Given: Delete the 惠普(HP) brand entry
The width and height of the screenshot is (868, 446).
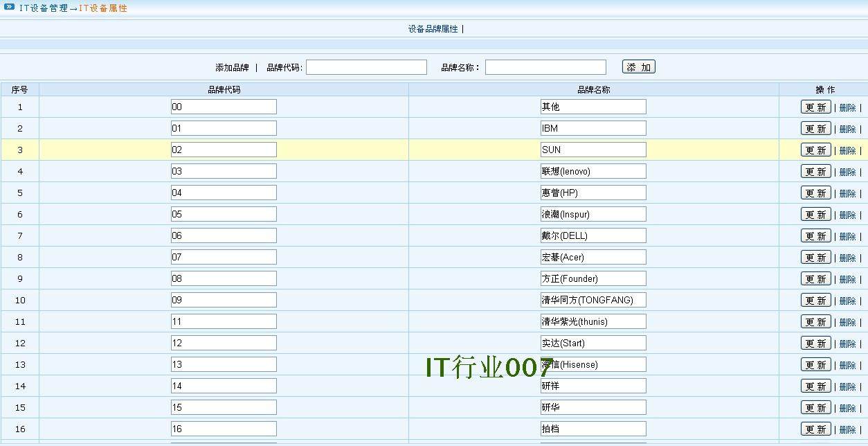Looking at the screenshot, I should pyautogui.click(x=847, y=193).
